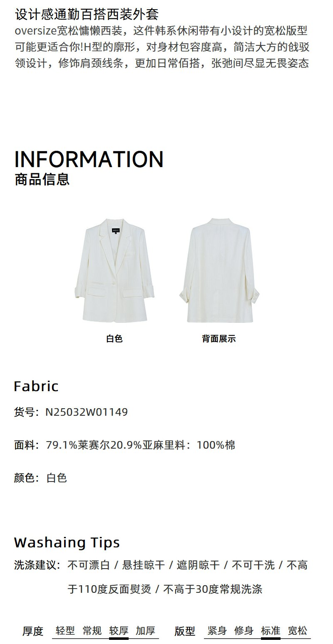Select 宽松 fit option
The image size is (333, 644).
pyautogui.click(x=298, y=630)
